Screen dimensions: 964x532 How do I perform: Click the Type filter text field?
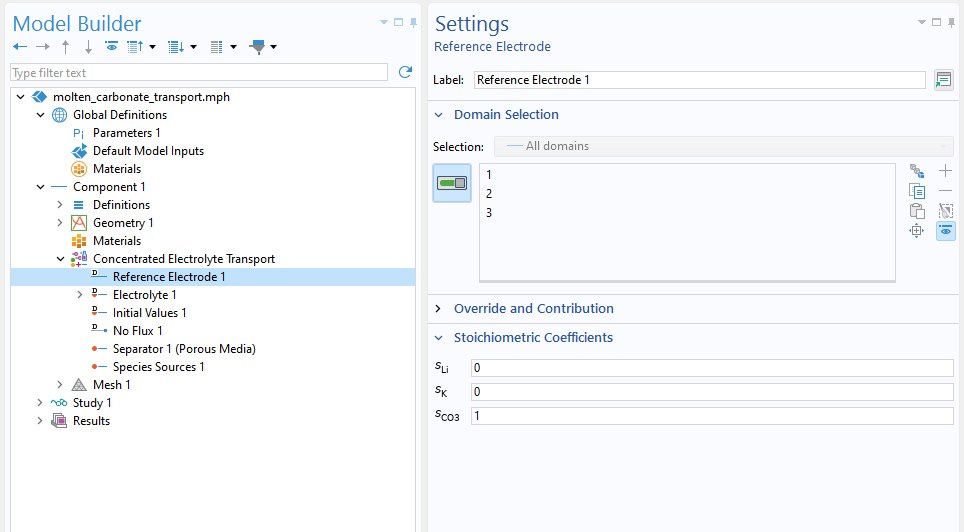point(199,73)
